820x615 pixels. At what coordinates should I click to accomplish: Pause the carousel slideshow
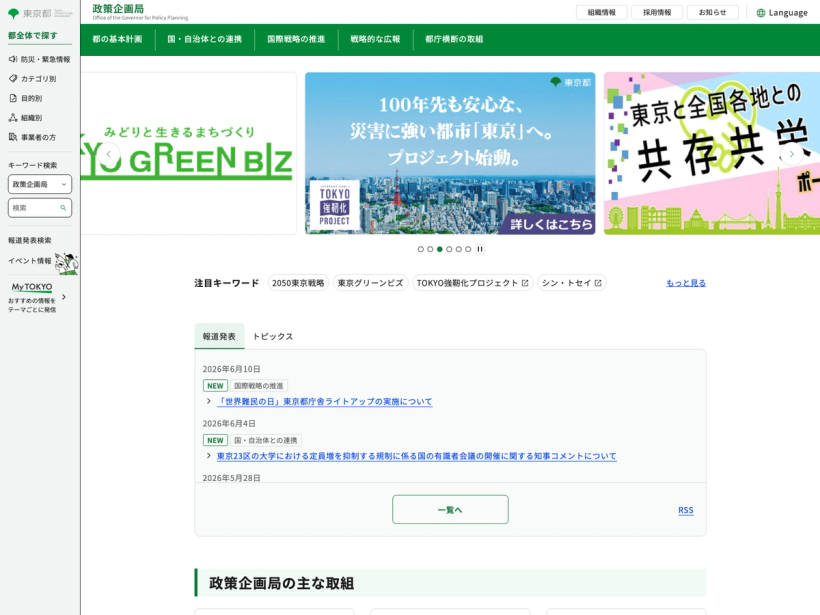pos(480,249)
